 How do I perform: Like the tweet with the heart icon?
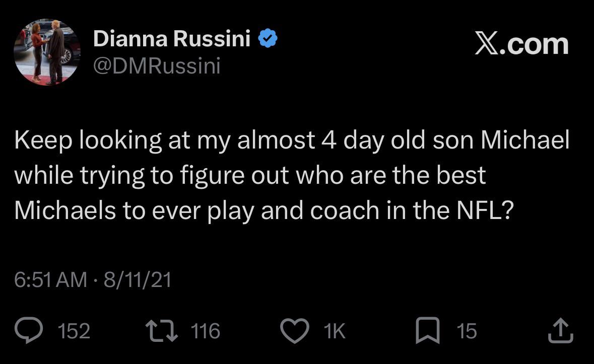(295, 331)
